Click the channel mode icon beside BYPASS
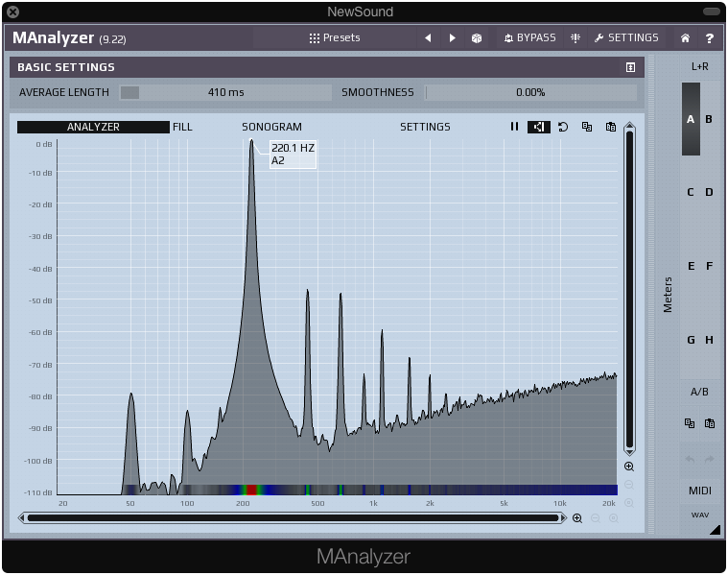The height and width of the screenshot is (575, 728). (575, 37)
